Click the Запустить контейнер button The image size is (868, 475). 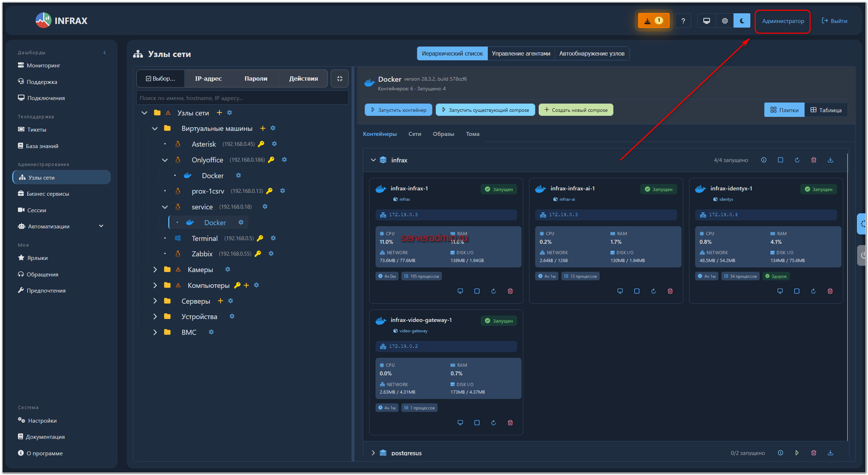point(398,110)
